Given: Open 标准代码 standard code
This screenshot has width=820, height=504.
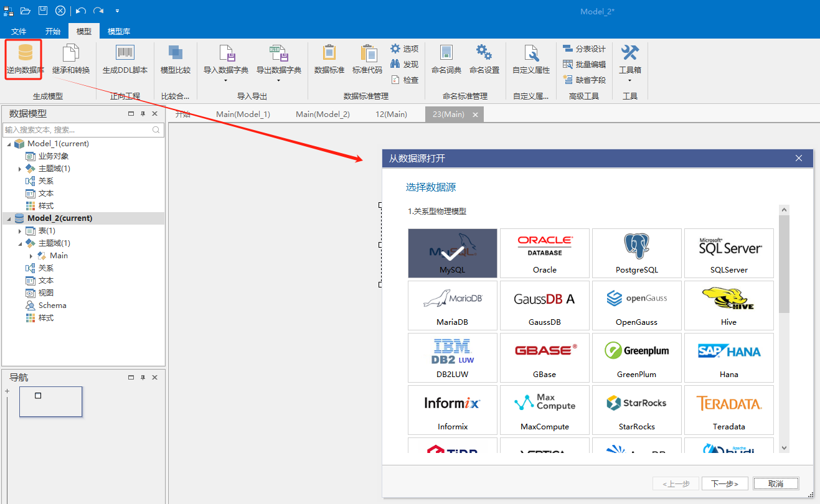Looking at the screenshot, I should coord(367,60).
